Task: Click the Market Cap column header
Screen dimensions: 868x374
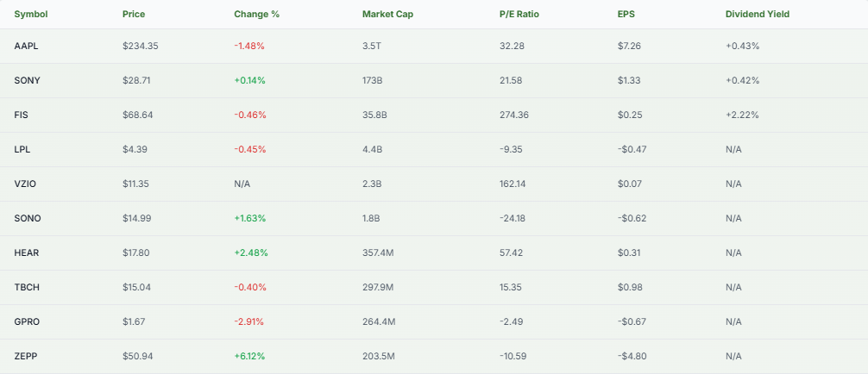Action: click(387, 15)
